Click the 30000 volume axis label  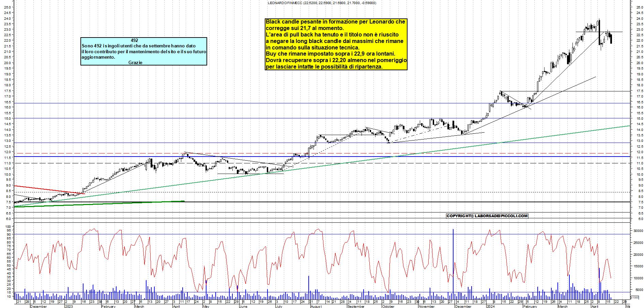(638, 231)
